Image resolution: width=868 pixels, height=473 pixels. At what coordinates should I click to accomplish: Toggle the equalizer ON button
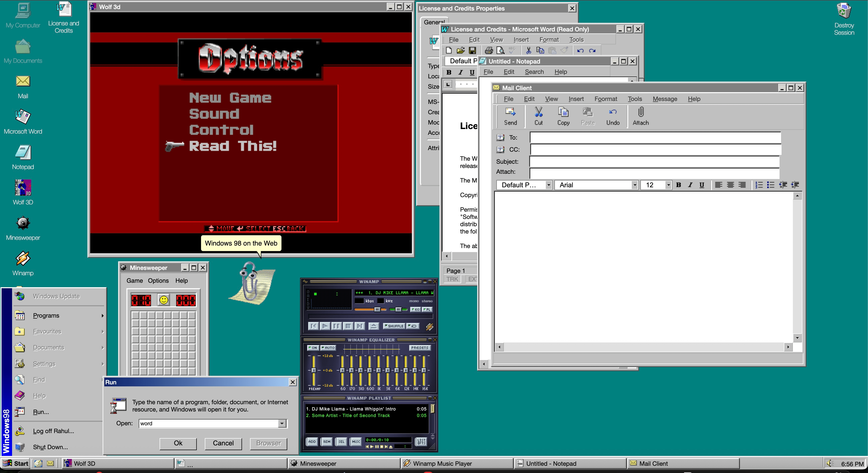[313, 348]
